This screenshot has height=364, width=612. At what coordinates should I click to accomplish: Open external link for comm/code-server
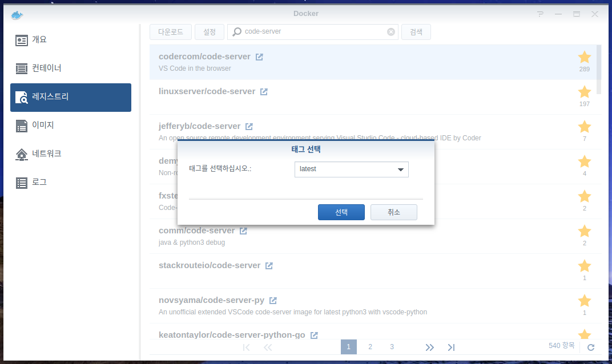point(243,231)
